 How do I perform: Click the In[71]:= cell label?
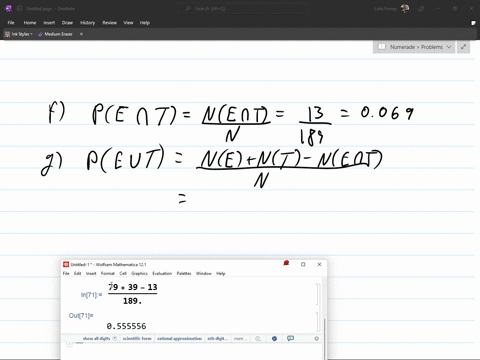pyautogui.click(x=91, y=295)
